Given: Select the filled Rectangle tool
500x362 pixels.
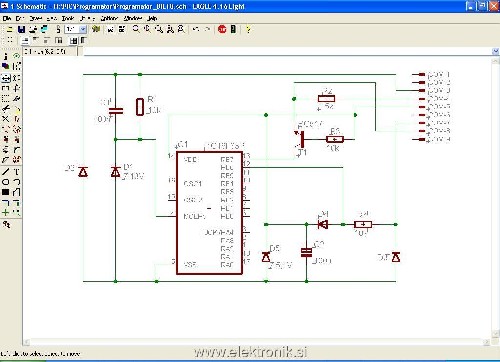Looking at the screenshot, I should (6, 192).
